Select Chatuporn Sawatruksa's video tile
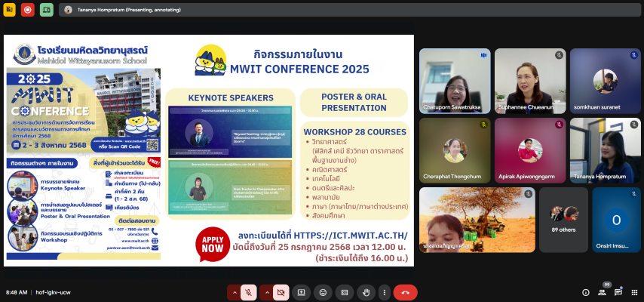The height and width of the screenshot is (302, 644). pos(455,81)
